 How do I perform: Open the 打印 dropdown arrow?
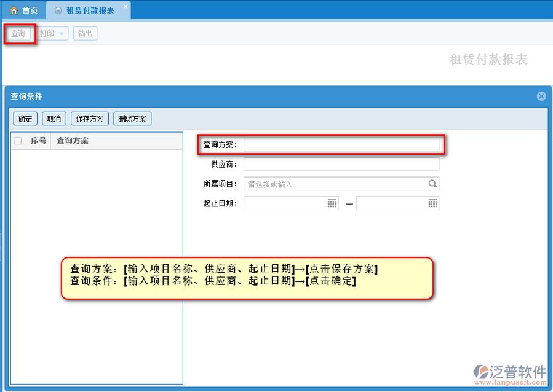tap(62, 34)
